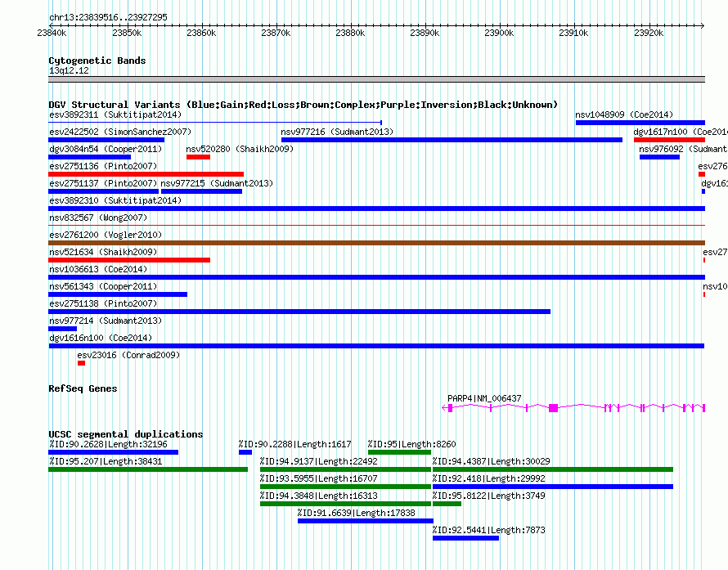
Task: Select the Cytogenetic Bands track title
Action: pyautogui.click(x=97, y=61)
